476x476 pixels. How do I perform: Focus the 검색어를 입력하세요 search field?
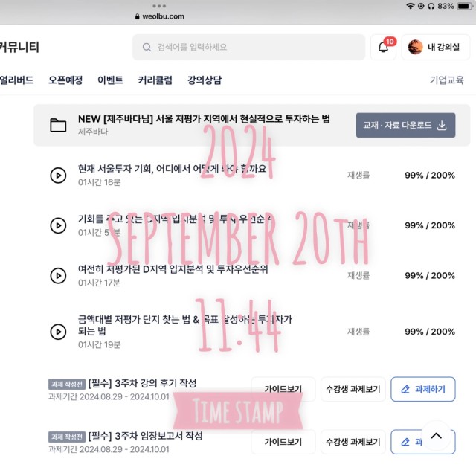coord(248,47)
